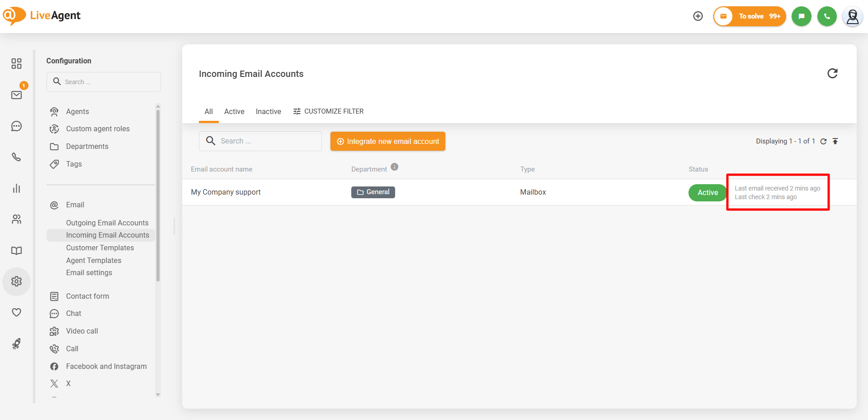Switch to the Inactive tab
Image resolution: width=868 pixels, height=420 pixels.
click(268, 111)
